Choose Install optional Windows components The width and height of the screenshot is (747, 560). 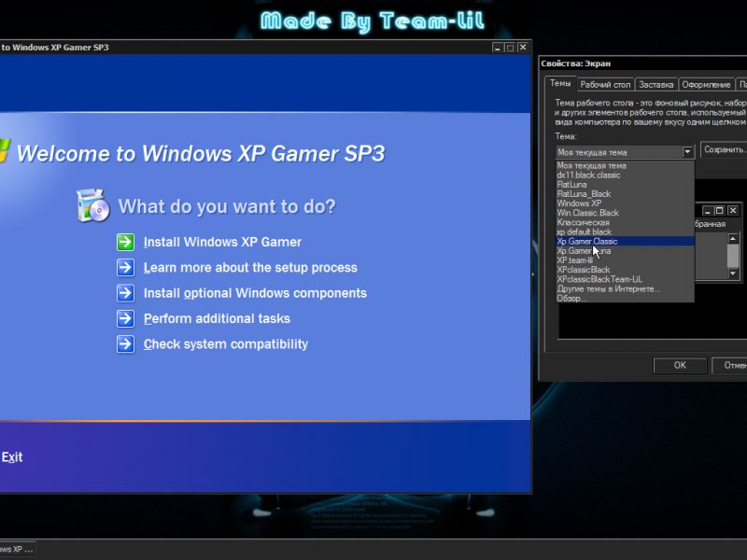point(255,293)
